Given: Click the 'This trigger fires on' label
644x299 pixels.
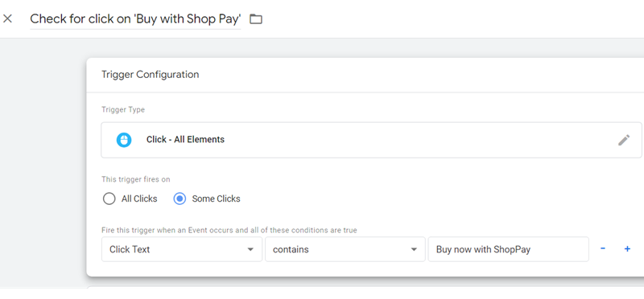Looking at the screenshot, I should pyautogui.click(x=136, y=179).
